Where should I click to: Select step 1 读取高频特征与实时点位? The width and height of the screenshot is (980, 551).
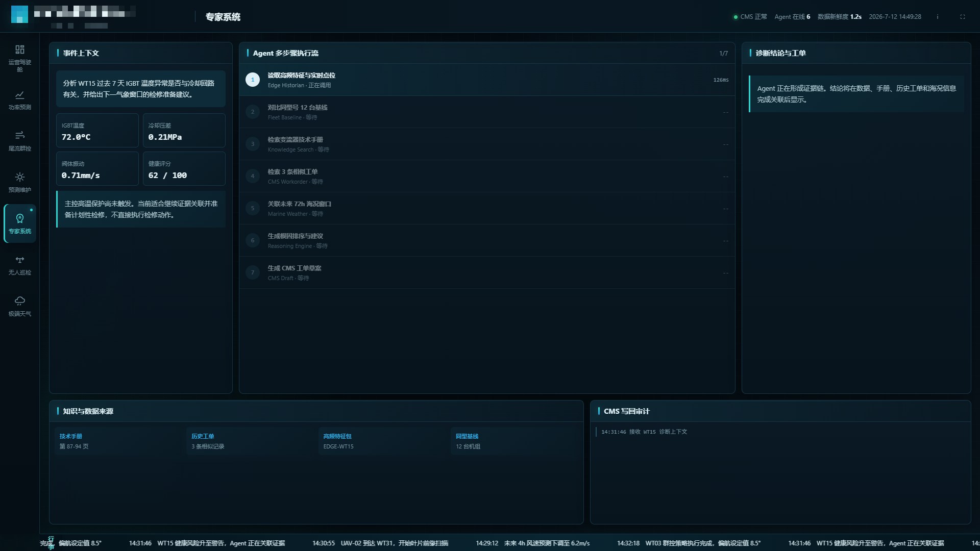click(x=487, y=80)
